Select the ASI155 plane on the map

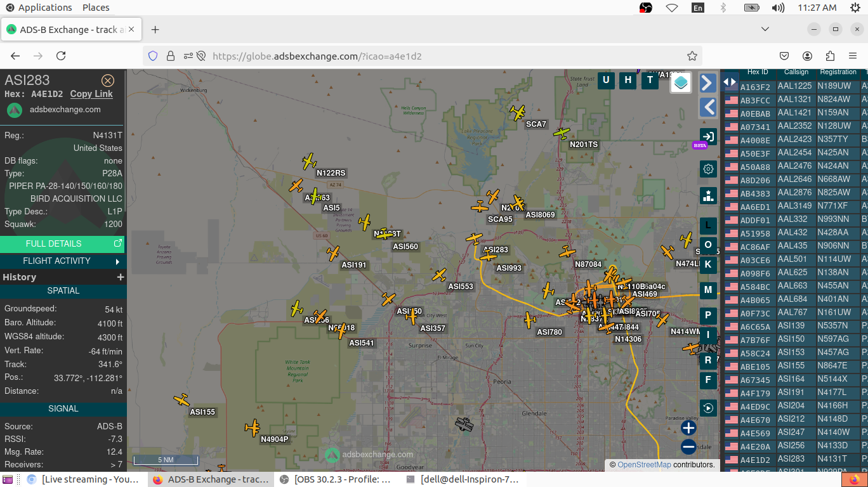(x=182, y=400)
